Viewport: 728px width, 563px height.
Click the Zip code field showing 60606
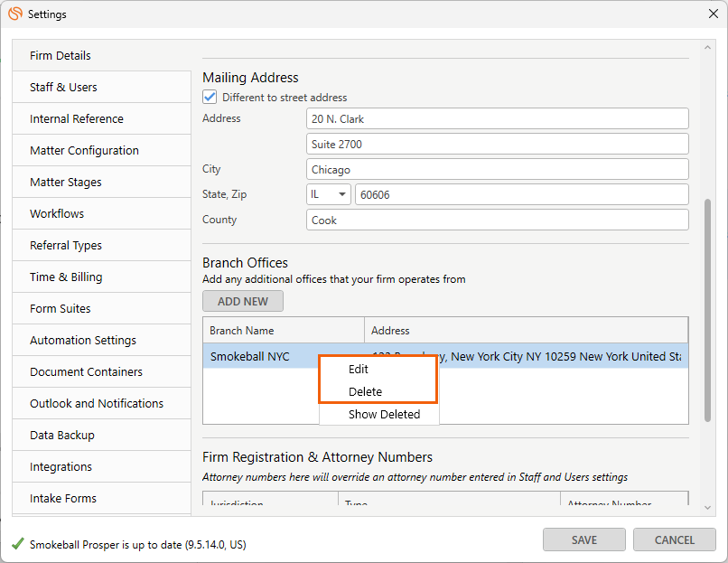pos(520,194)
